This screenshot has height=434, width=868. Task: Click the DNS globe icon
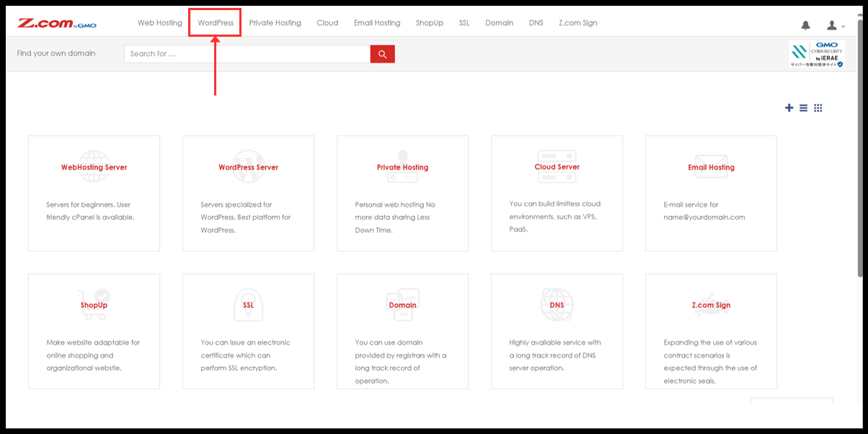tap(557, 304)
